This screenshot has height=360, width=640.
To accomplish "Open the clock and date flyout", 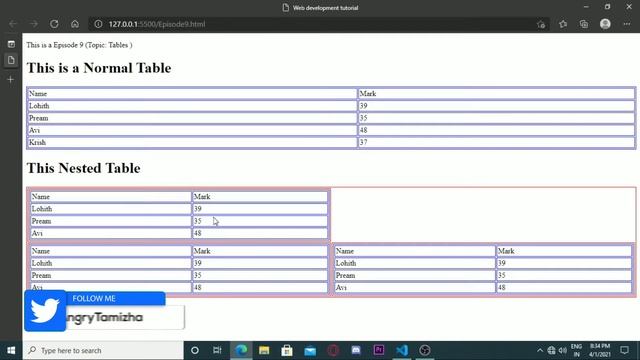I will click(600, 350).
